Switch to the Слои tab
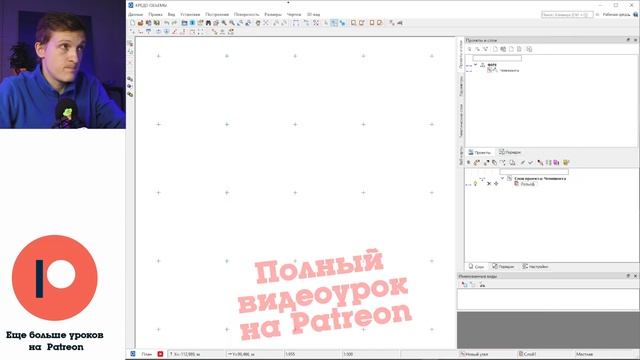The width and height of the screenshot is (640, 360). coord(476,267)
